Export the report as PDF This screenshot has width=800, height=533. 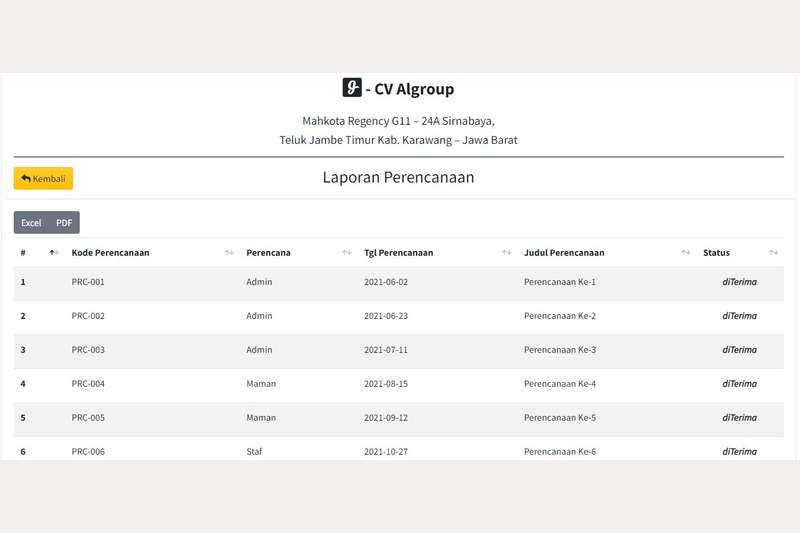pos(64,223)
